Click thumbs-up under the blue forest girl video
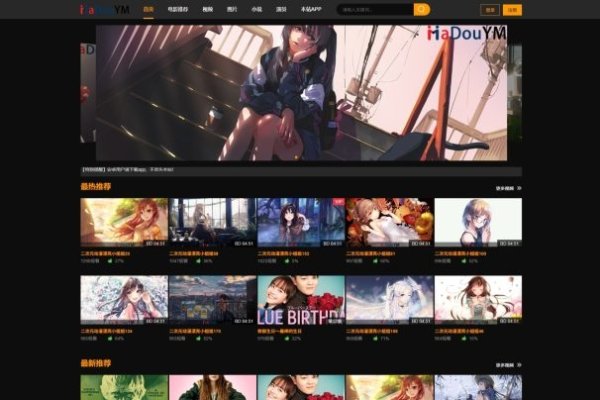The image size is (600, 400). (287, 261)
